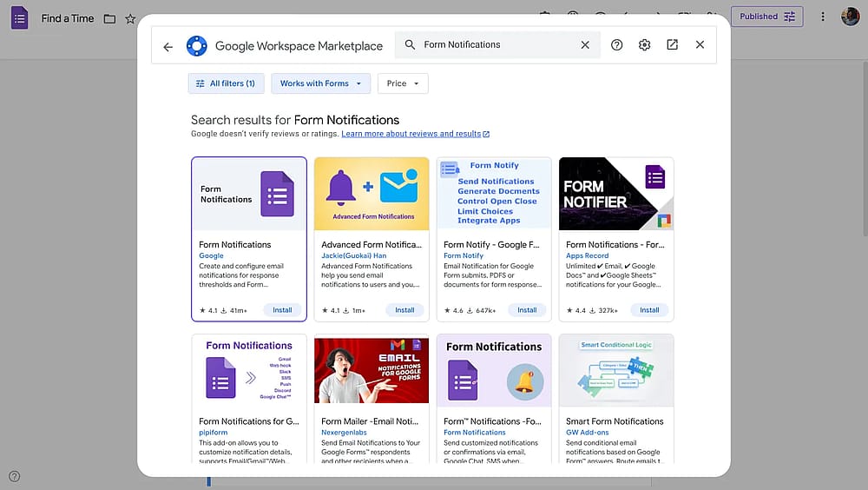Click the Nexergenlabs developer link
The height and width of the screenshot is (490, 868).
(x=344, y=433)
